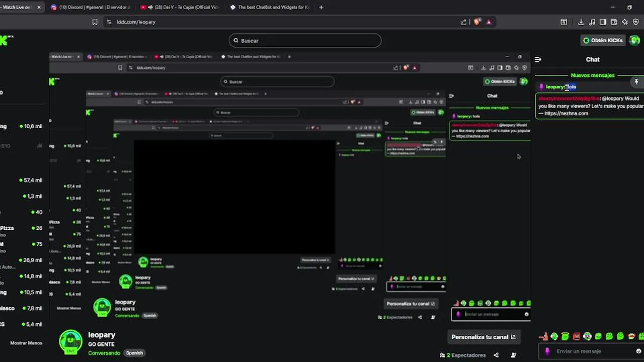
Task: Open sidebar channel with 10,6 mil viewers
Action: point(21,126)
